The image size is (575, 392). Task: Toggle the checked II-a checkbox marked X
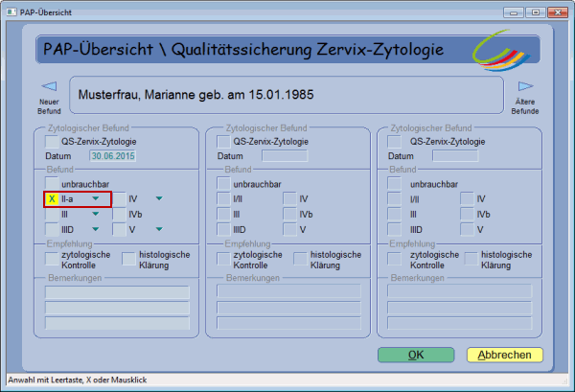[x=52, y=199]
